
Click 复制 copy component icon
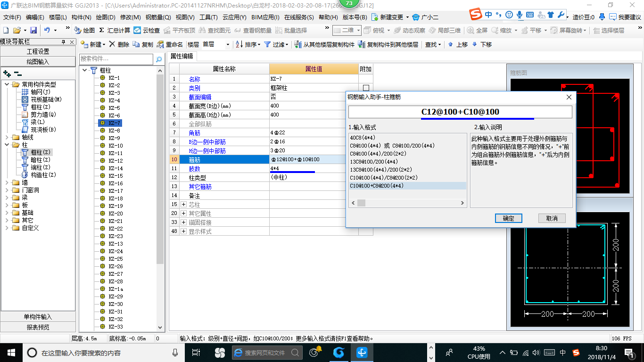click(143, 44)
